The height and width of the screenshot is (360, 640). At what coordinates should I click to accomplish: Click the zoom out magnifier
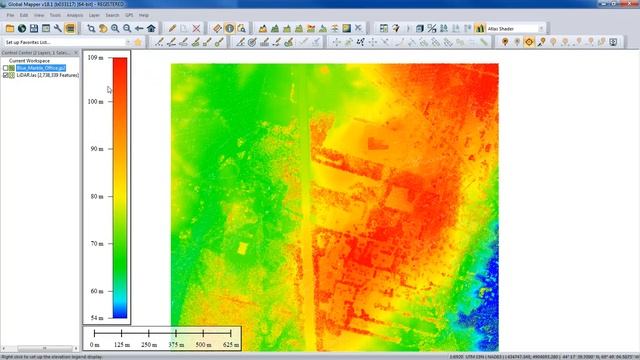pos(127,28)
